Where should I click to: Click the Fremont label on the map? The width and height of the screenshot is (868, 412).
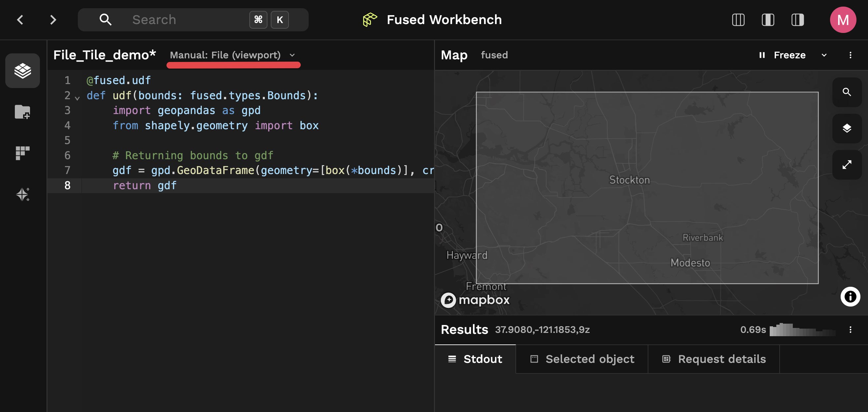pyautogui.click(x=485, y=286)
